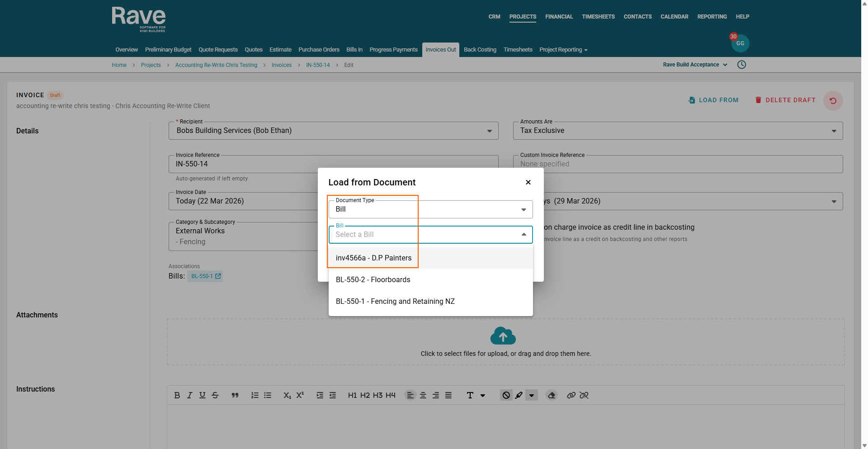This screenshot has height=449, width=868.
Task: Toggle strikethrough formatting
Action: click(215, 395)
